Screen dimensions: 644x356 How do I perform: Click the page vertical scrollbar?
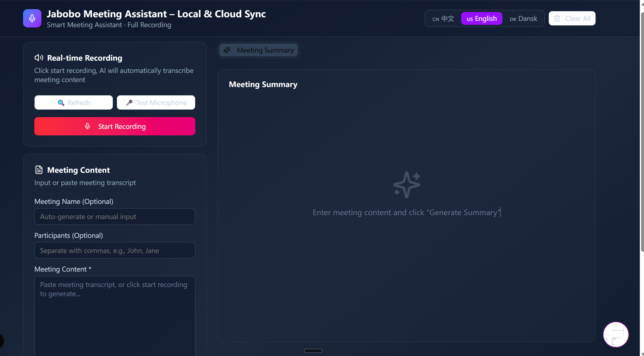pyautogui.click(x=642, y=133)
